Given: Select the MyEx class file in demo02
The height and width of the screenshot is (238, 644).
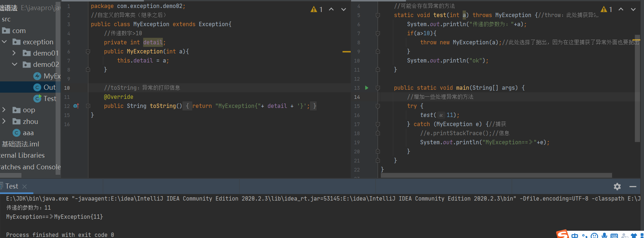Looking at the screenshot, I should click(x=47, y=76).
